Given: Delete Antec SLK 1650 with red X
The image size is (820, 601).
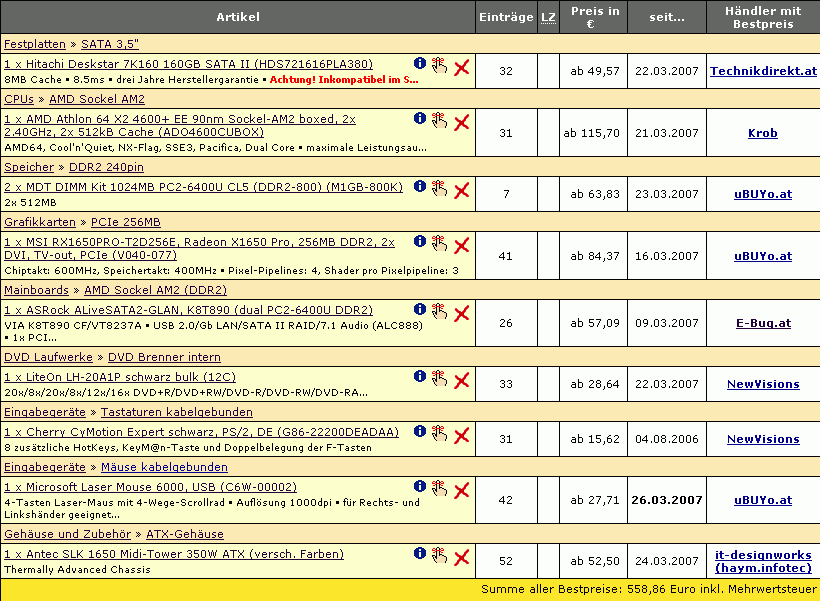Looking at the screenshot, I should (x=461, y=557).
